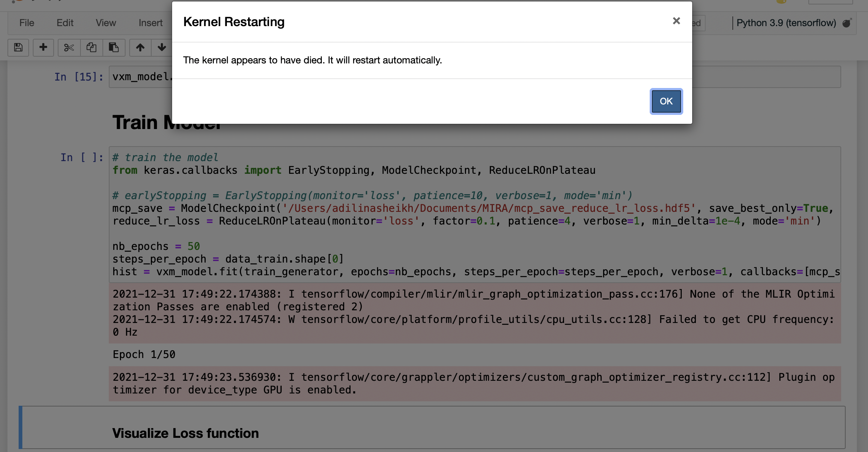This screenshot has width=868, height=452.
Task: Select the In [15] vxm_model cell
Action: (x=142, y=77)
